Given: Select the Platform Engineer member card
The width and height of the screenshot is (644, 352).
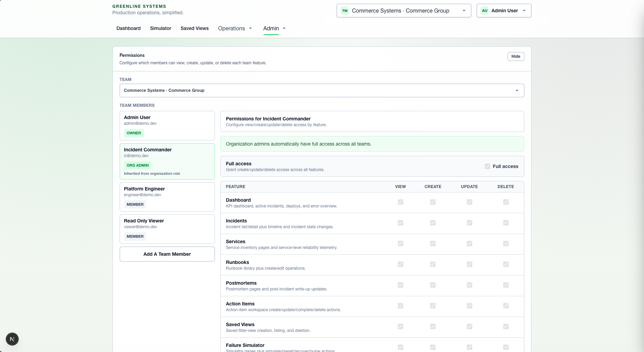Looking at the screenshot, I should (167, 197).
